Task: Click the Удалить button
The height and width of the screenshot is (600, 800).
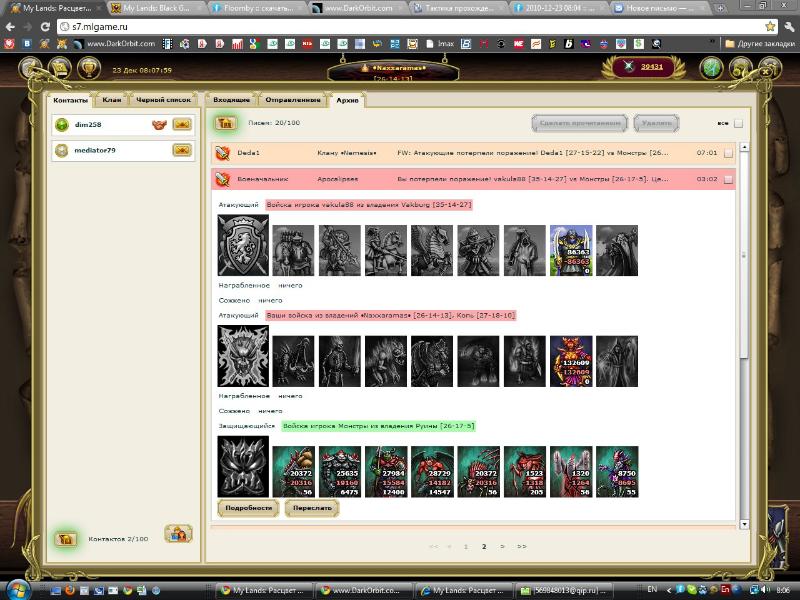Action: tap(656, 123)
